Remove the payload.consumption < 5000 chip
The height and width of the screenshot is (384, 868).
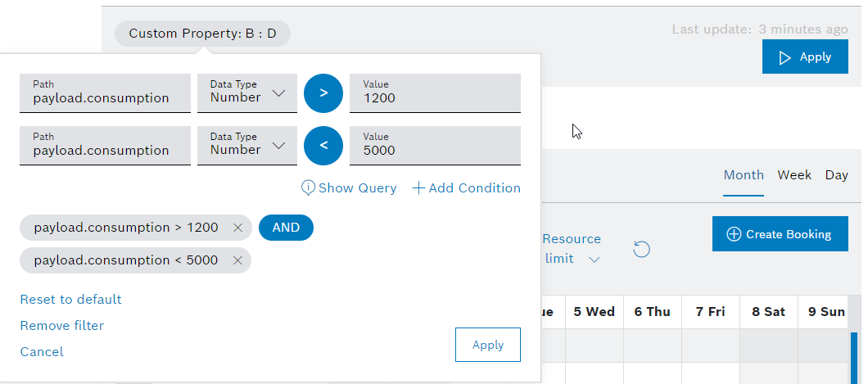click(x=237, y=260)
